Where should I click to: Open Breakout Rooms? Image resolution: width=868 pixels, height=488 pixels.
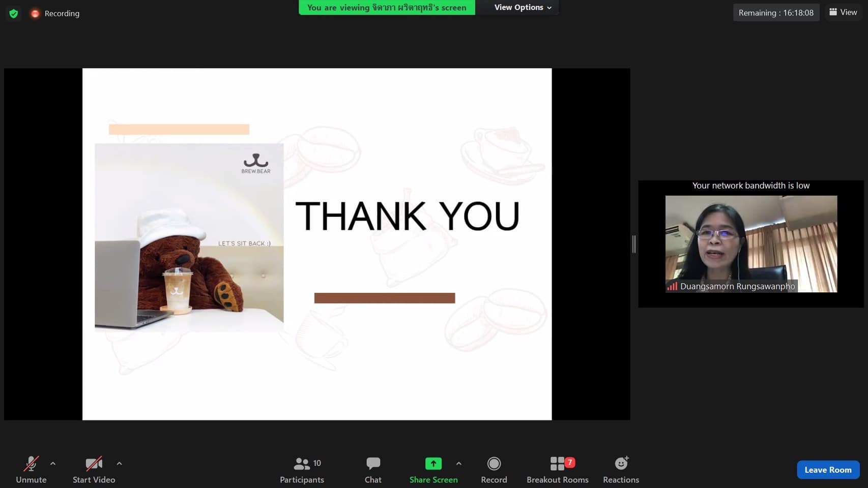(x=558, y=469)
